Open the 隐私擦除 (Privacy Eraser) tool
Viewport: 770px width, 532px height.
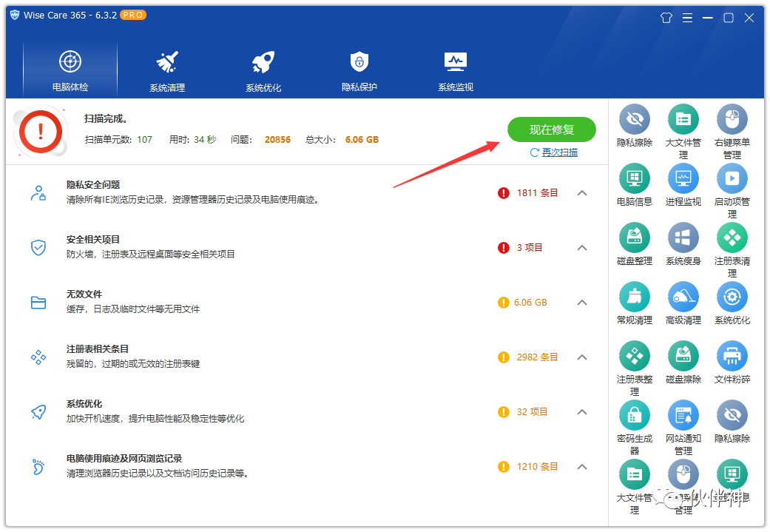click(x=634, y=118)
